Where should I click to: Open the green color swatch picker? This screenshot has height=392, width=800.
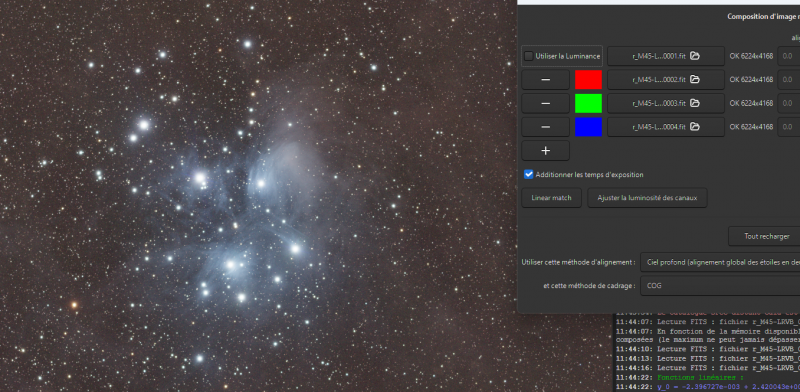[x=588, y=103]
